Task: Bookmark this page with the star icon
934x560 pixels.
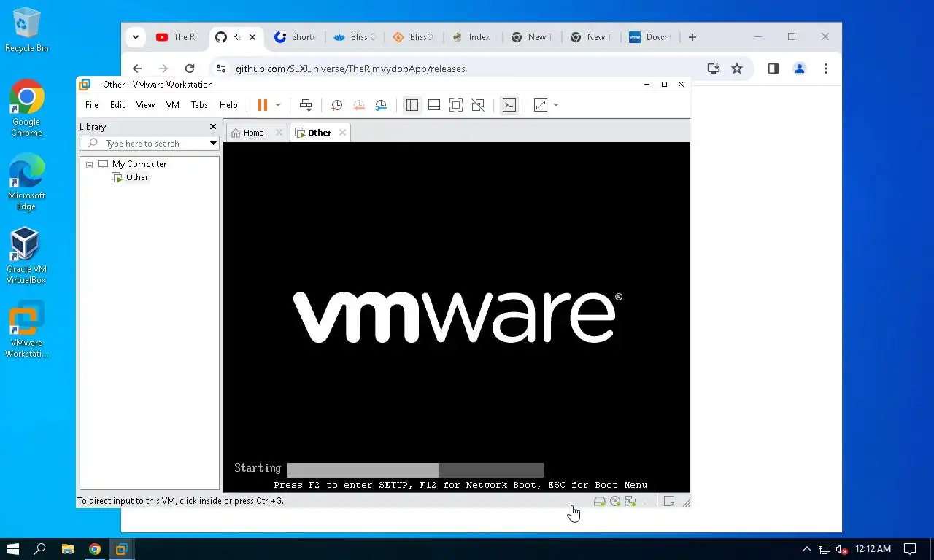Action: point(737,69)
